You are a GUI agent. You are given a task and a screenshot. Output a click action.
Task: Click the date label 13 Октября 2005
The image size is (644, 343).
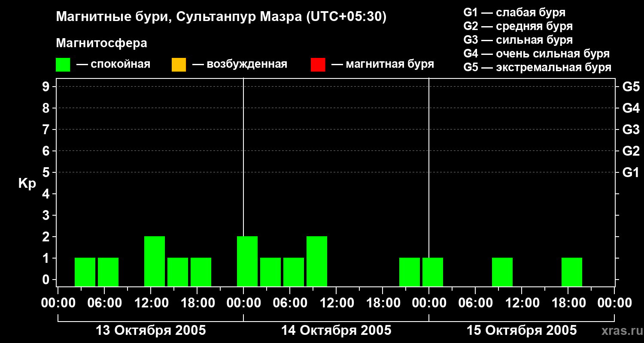(151, 331)
